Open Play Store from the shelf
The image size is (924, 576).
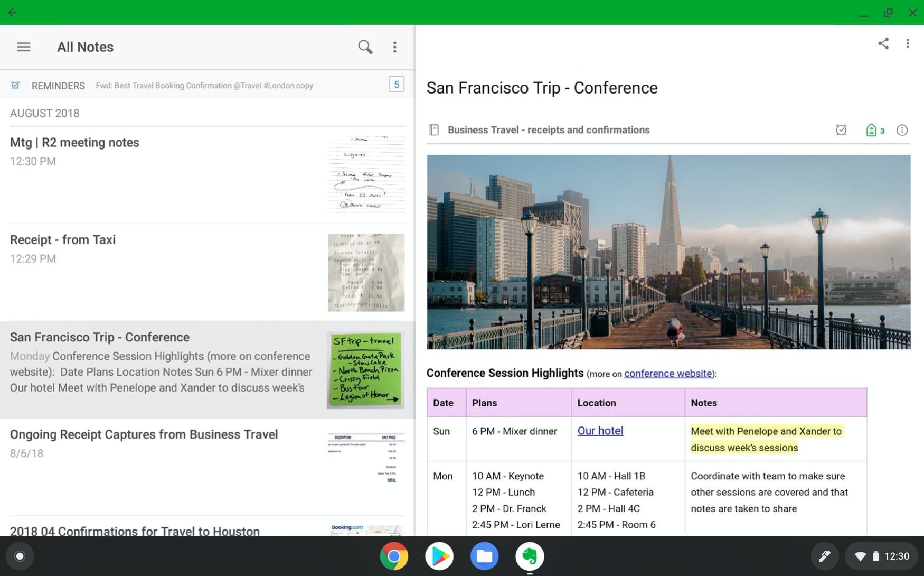click(439, 556)
